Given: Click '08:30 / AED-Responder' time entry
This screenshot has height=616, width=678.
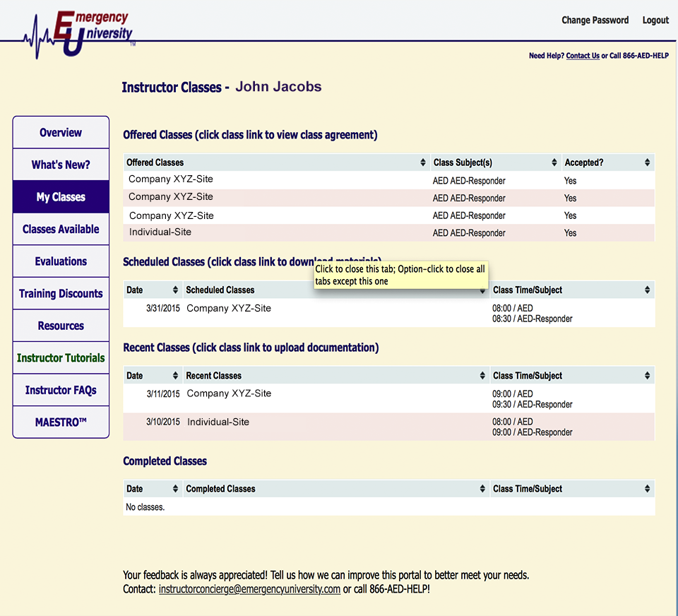Looking at the screenshot, I should click(533, 319).
